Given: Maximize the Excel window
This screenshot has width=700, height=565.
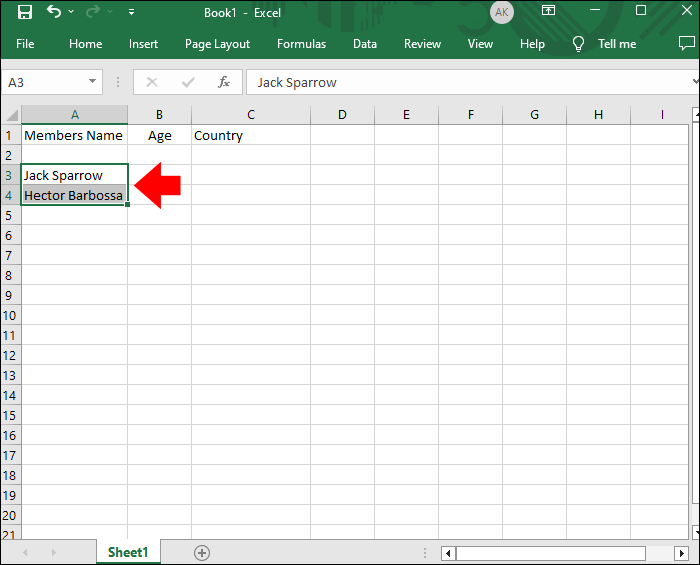Looking at the screenshot, I should (x=641, y=10).
